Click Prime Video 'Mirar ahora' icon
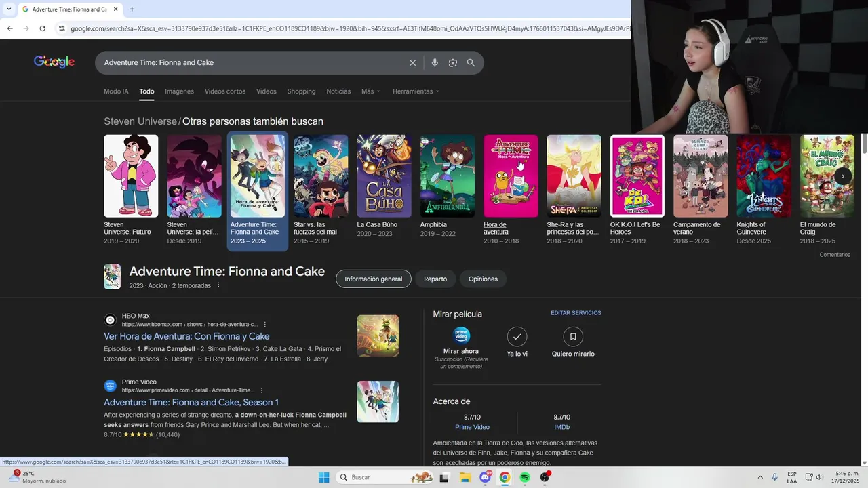 point(461,335)
